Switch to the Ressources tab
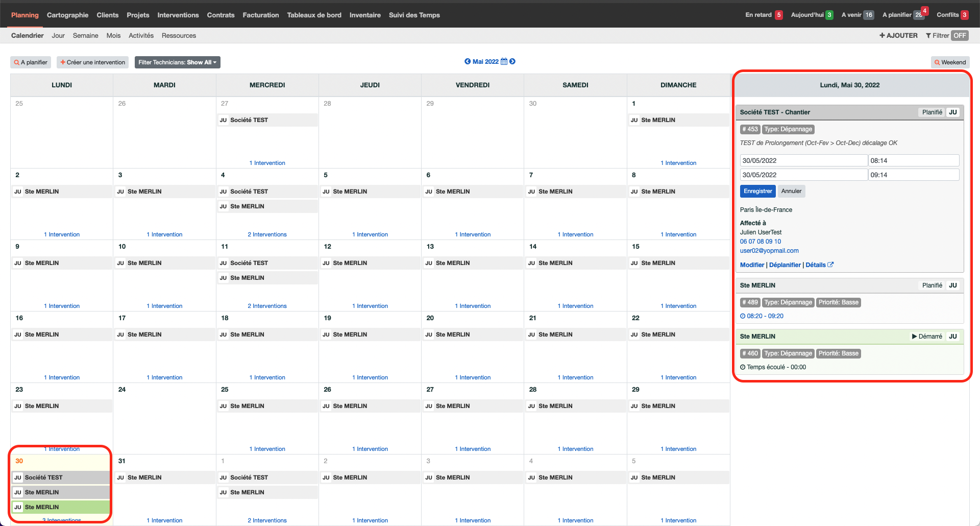This screenshot has height=526, width=980. [x=179, y=36]
